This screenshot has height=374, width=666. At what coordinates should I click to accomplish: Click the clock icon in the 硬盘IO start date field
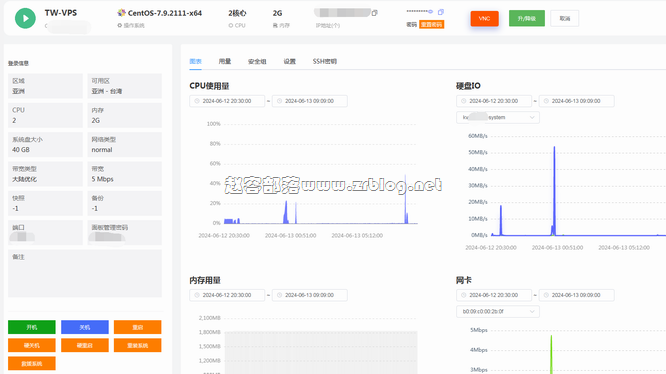tap(463, 101)
